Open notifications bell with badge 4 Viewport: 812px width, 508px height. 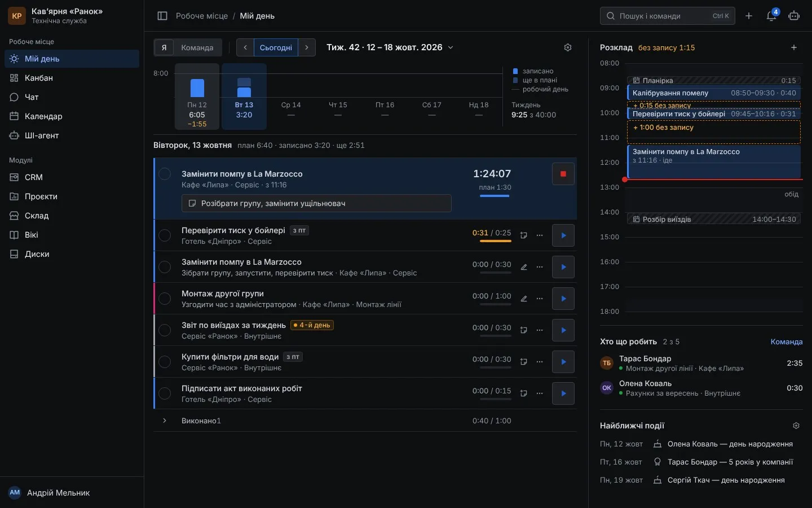(771, 16)
